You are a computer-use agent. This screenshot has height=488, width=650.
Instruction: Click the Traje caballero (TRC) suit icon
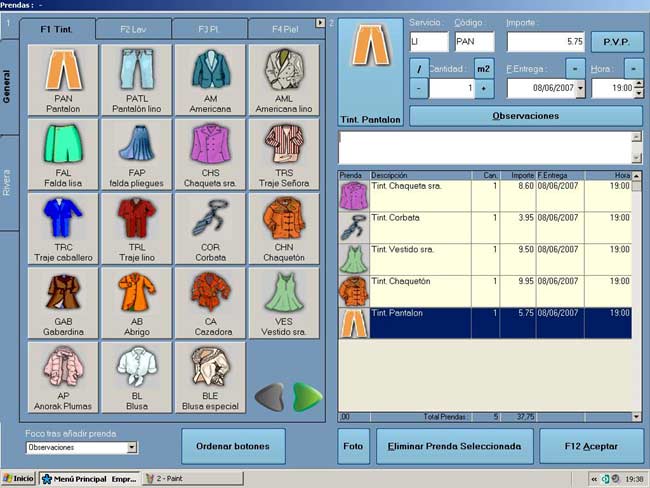click(x=65, y=228)
